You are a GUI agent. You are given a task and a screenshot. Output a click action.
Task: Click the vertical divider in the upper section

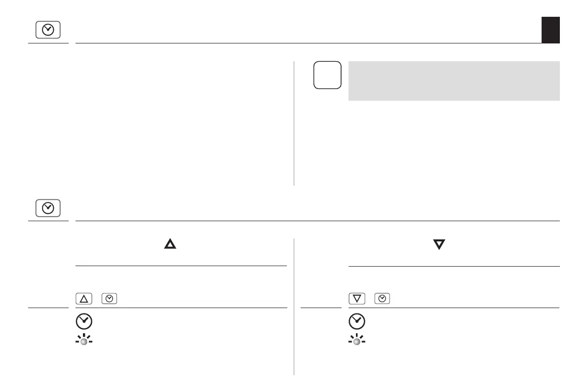coord(294,123)
